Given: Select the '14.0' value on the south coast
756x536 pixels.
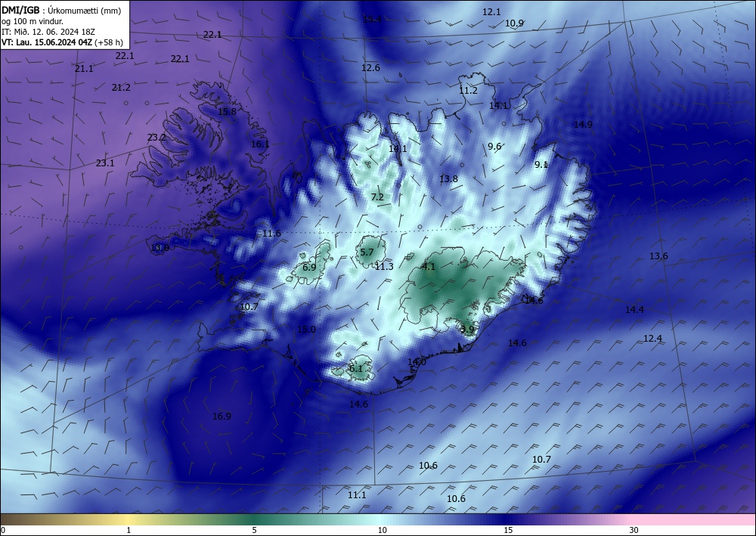Looking at the screenshot, I should (x=417, y=361).
